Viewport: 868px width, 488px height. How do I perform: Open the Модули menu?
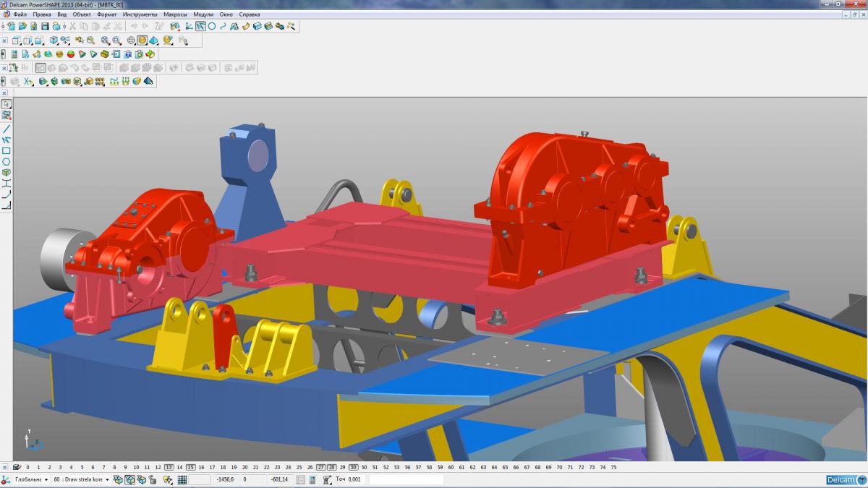coord(203,14)
